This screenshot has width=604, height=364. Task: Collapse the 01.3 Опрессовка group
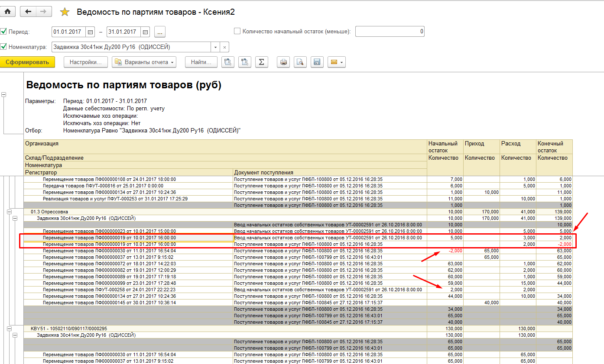9,212
